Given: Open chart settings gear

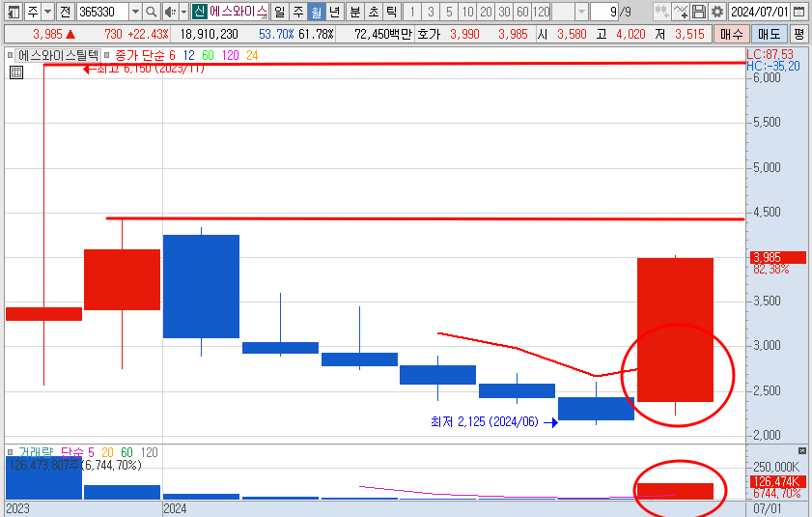Looking at the screenshot, I should [x=717, y=12].
